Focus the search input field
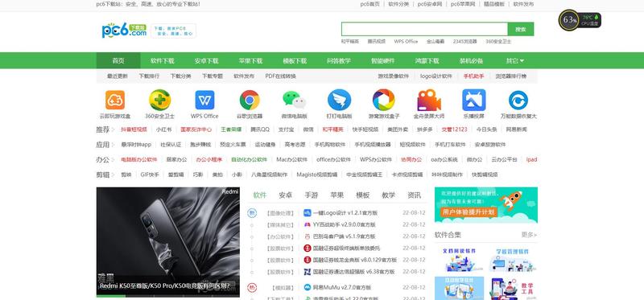This screenshot has width=644, height=300. [425, 29]
